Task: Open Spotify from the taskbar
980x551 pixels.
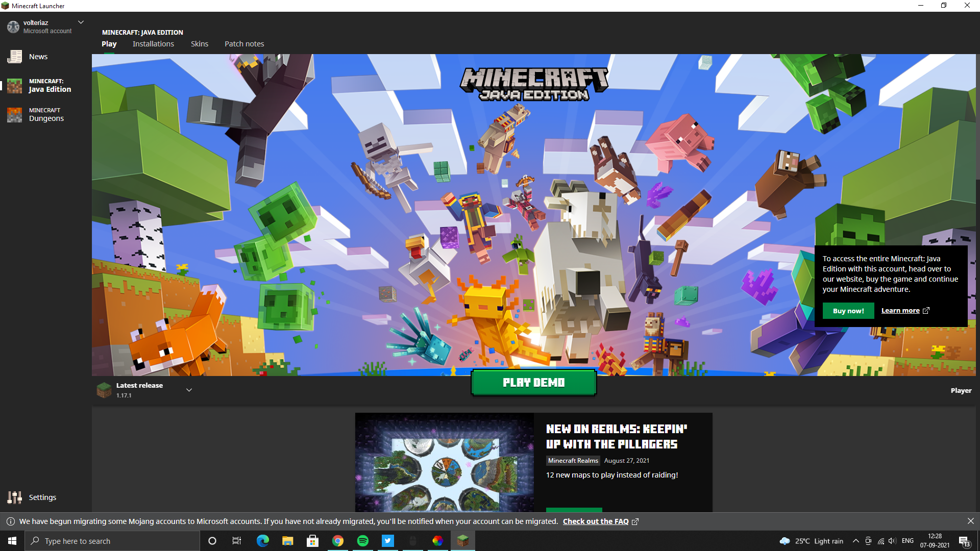Action: pos(362,541)
